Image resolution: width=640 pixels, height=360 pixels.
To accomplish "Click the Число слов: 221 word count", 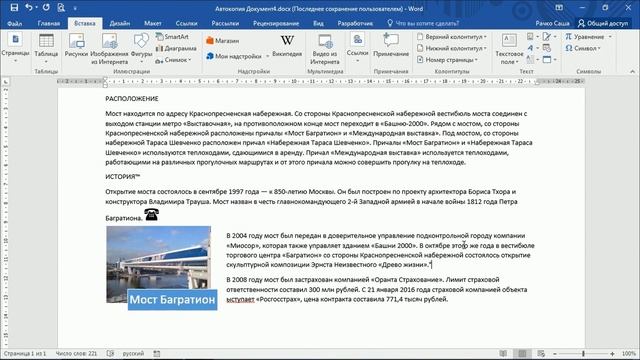I will tap(76, 353).
